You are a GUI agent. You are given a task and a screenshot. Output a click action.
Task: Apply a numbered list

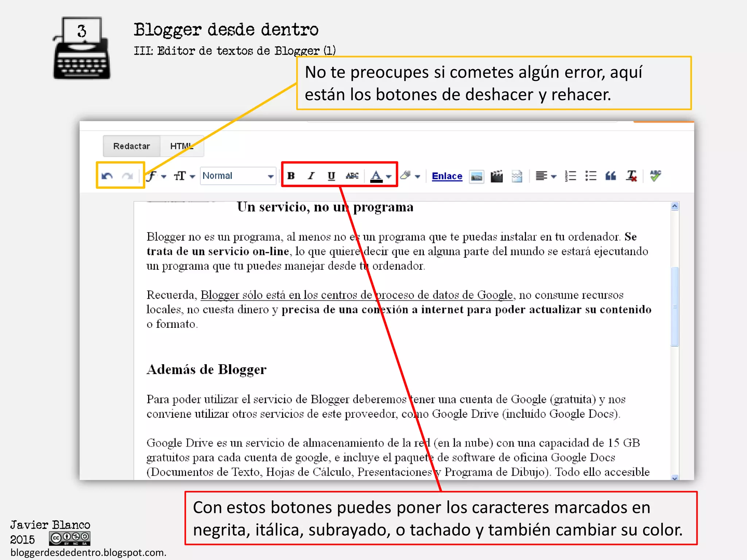[570, 176]
